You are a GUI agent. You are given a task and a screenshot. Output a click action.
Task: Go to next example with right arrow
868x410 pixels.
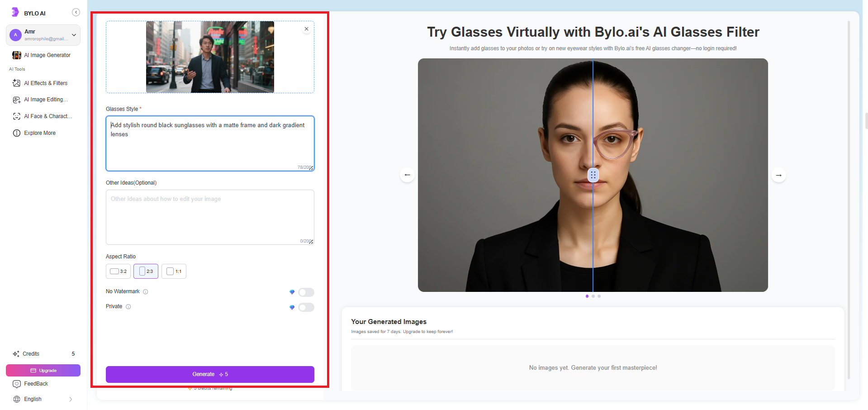(778, 175)
